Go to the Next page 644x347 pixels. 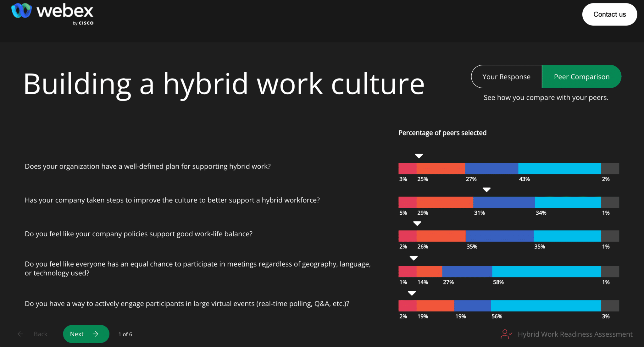(x=86, y=334)
